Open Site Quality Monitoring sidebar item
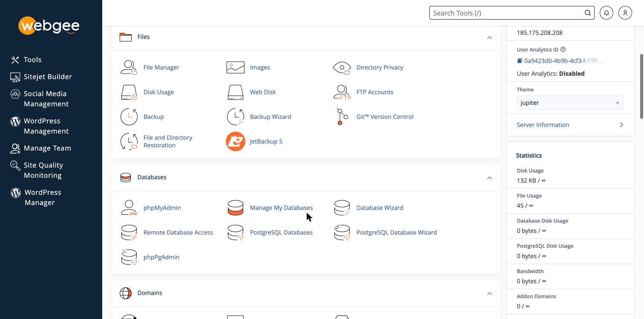This screenshot has width=644, height=319. click(37, 170)
